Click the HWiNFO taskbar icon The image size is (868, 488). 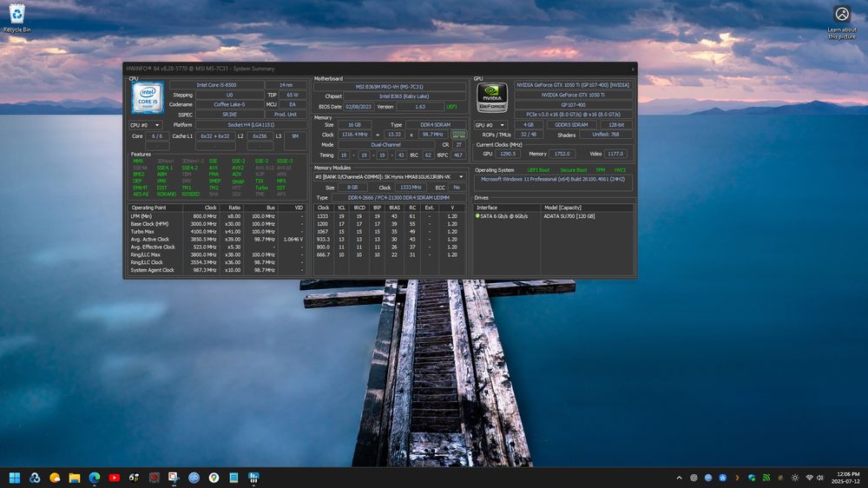[x=253, y=478]
